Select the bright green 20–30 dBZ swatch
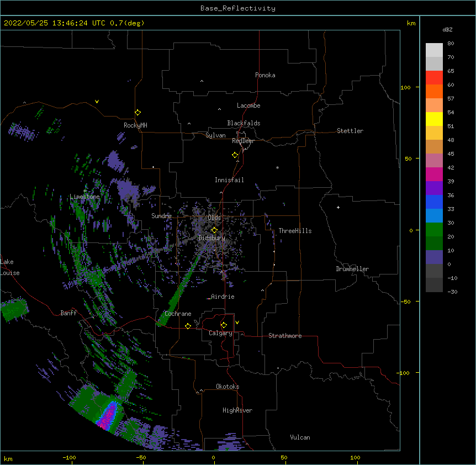 click(434, 230)
